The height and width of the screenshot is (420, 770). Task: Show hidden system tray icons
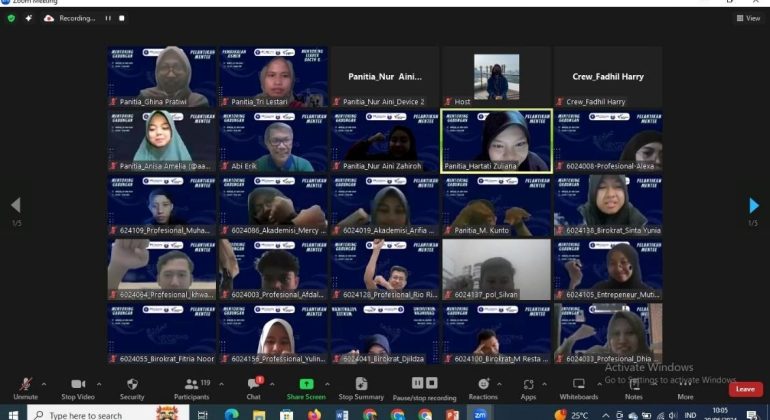605,416
